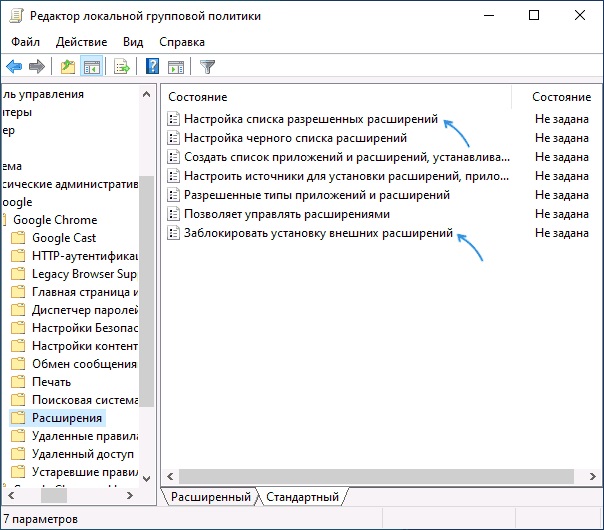Click the Export list toolbar icon

tap(122, 67)
